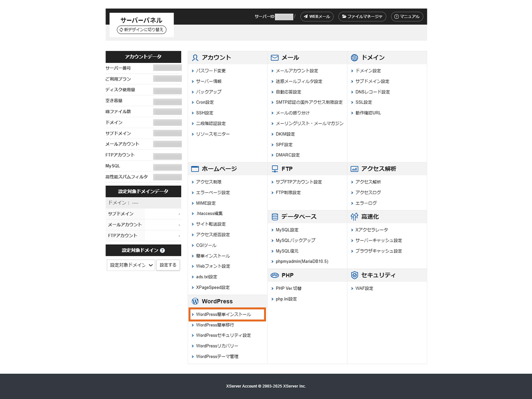Open WordPressリカバリー
Screen dimensions: 532x399
click(217, 346)
